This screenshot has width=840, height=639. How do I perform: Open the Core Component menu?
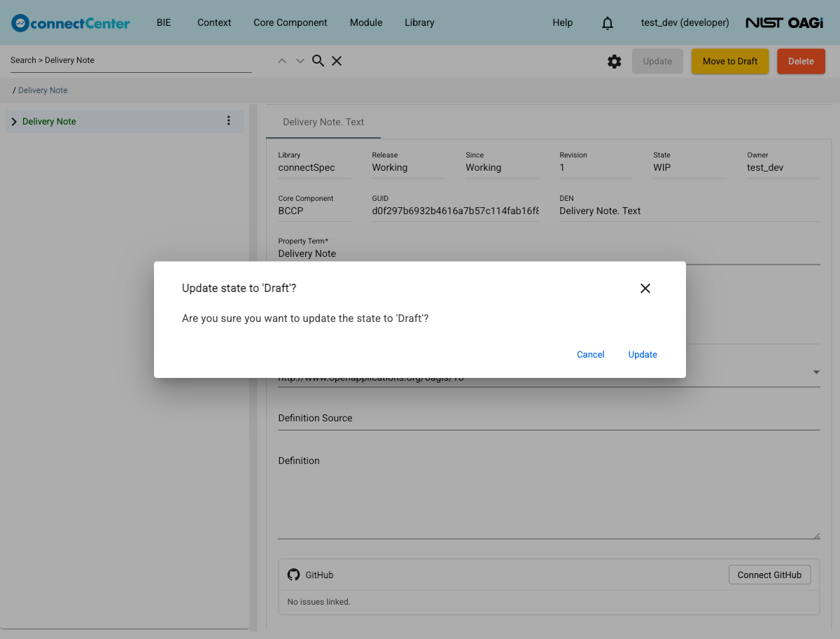pos(290,22)
